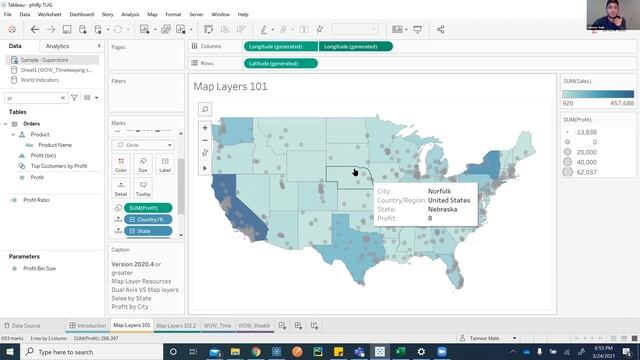The width and height of the screenshot is (640, 360).
Task: Collapse the Orders table
Action: (6, 124)
